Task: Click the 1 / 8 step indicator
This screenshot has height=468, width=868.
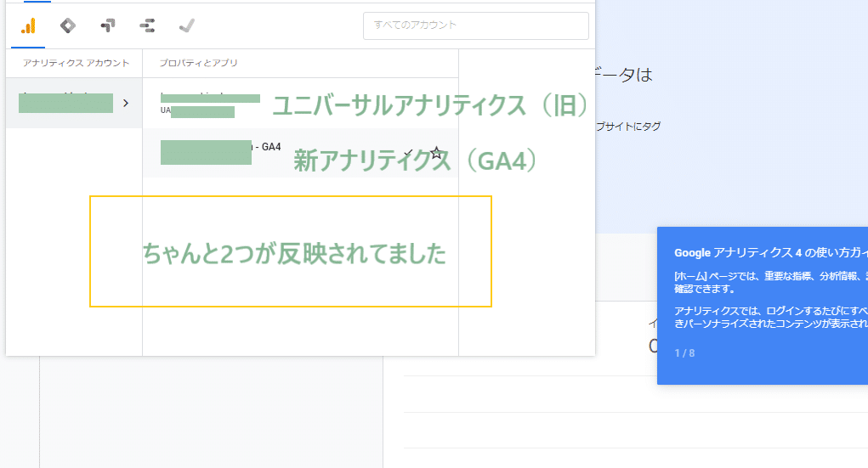Action: tap(684, 353)
